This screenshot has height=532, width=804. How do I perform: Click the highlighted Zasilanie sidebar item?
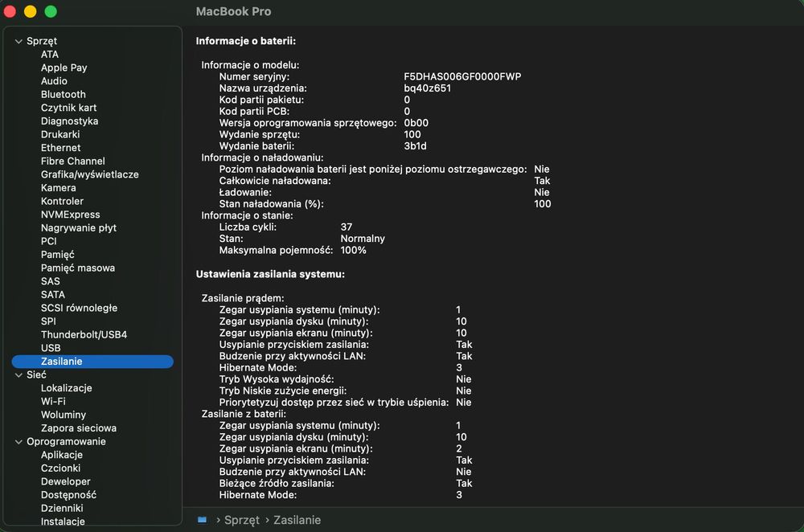(61, 362)
